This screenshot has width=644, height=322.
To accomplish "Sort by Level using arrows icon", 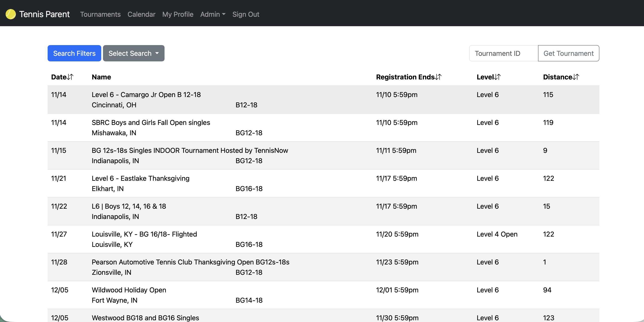I will tap(497, 77).
